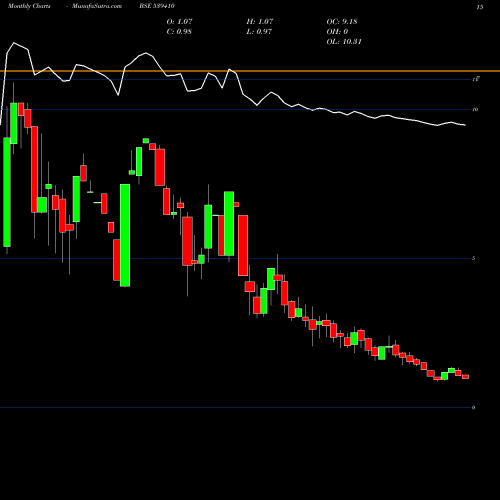Click the first tall green candle on the chart
This screenshot has height=500, width=500.
tap(7, 192)
